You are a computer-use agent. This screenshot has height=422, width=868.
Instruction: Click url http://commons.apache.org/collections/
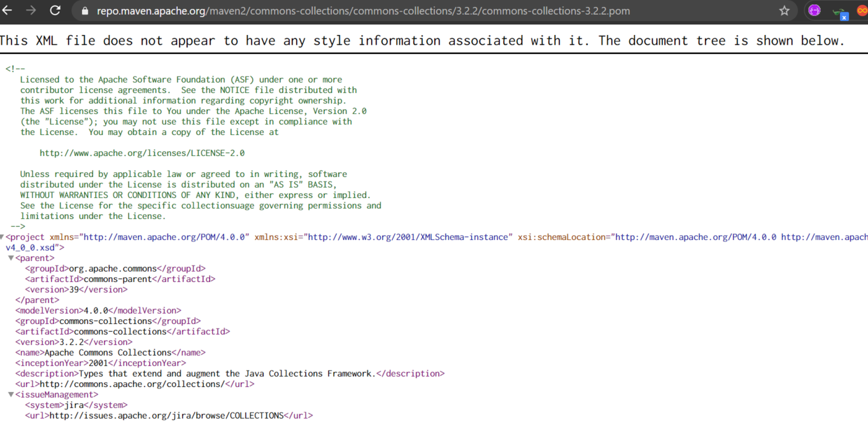tap(132, 384)
